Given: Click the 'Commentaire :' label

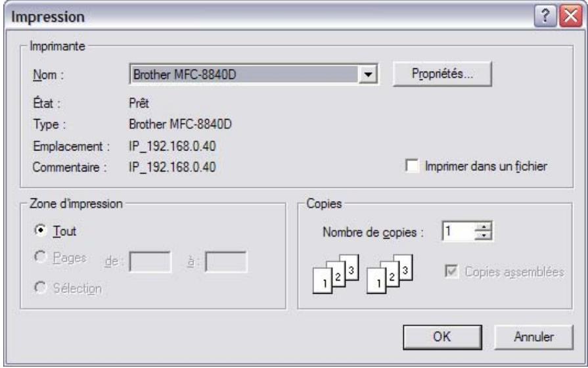Looking at the screenshot, I should (70, 167).
